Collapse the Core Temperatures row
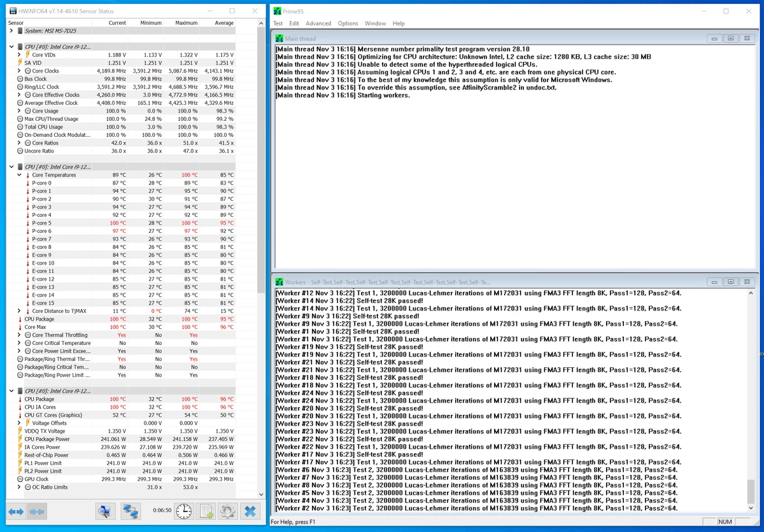The image size is (764, 532). coord(19,175)
